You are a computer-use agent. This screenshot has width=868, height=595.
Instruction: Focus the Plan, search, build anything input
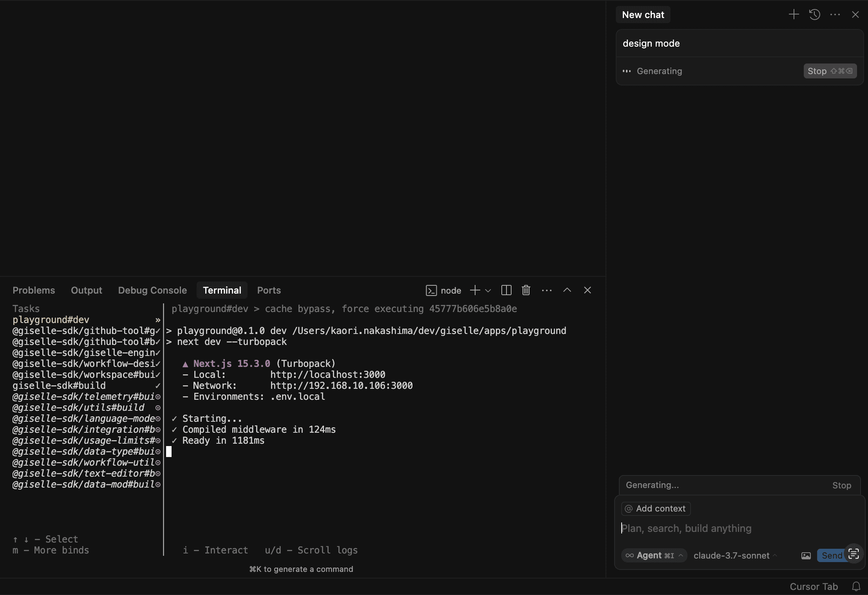click(x=687, y=528)
